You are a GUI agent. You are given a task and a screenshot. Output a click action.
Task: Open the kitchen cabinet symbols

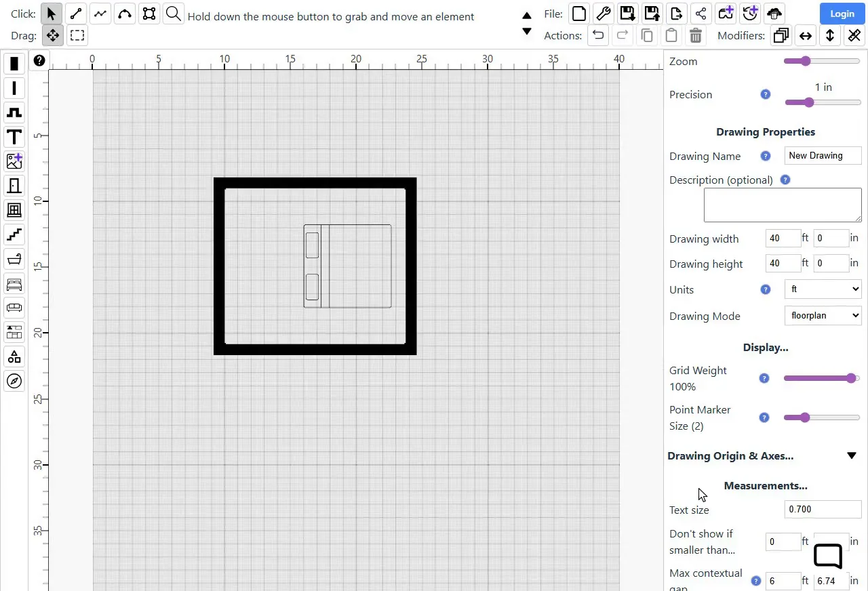pos(14,332)
